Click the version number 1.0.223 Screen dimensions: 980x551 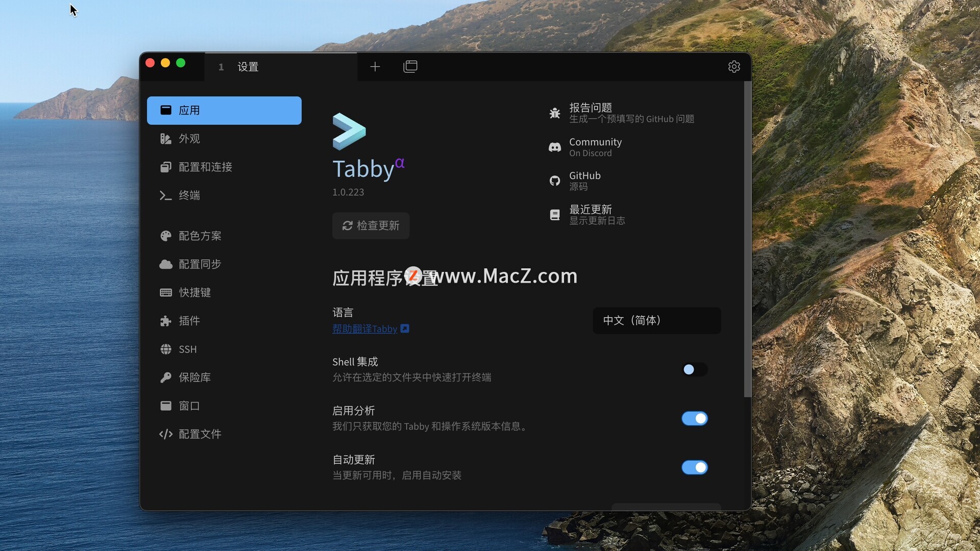coord(348,192)
